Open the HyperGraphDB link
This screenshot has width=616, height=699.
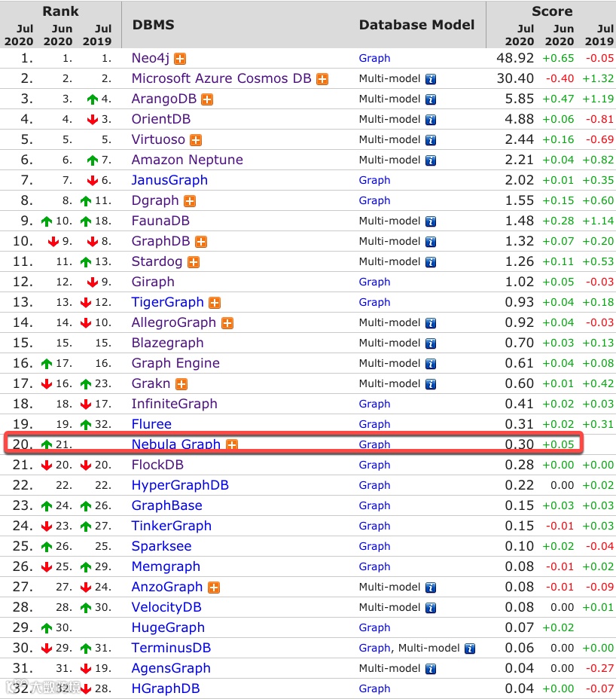(x=180, y=485)
